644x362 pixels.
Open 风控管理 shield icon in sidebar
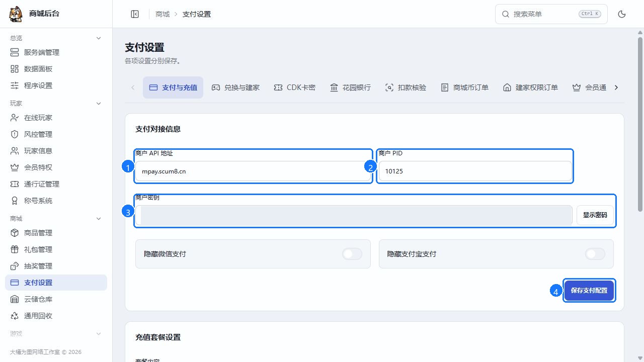15,134
